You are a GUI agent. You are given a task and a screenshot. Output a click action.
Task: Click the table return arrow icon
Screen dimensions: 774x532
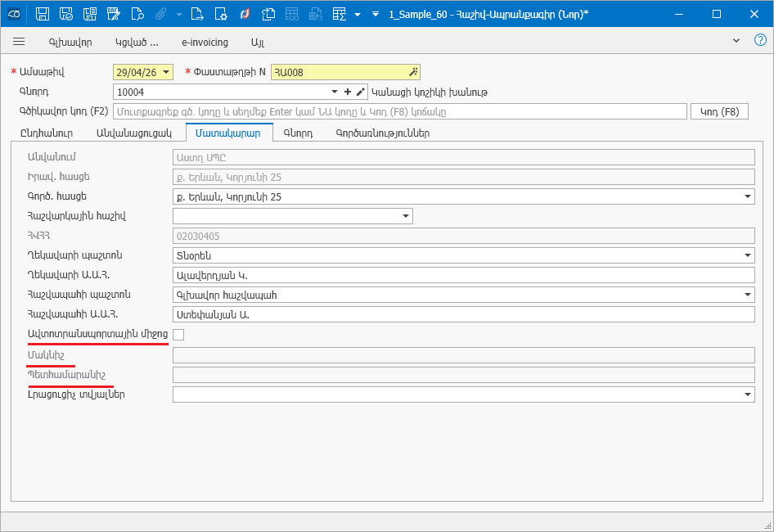click(x=316, y=14)
